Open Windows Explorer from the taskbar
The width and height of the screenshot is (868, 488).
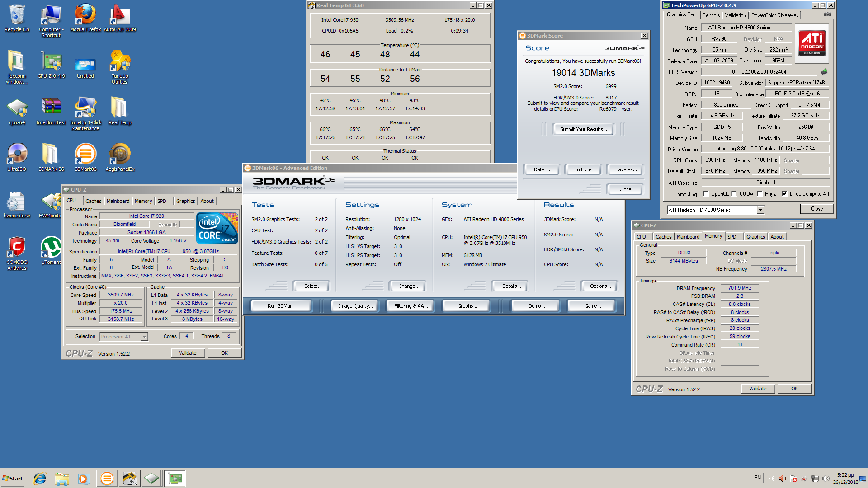click(62, 479)
